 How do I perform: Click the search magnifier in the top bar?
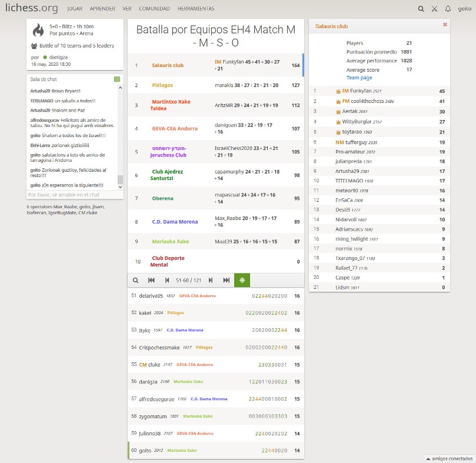[x=421, y=9]
